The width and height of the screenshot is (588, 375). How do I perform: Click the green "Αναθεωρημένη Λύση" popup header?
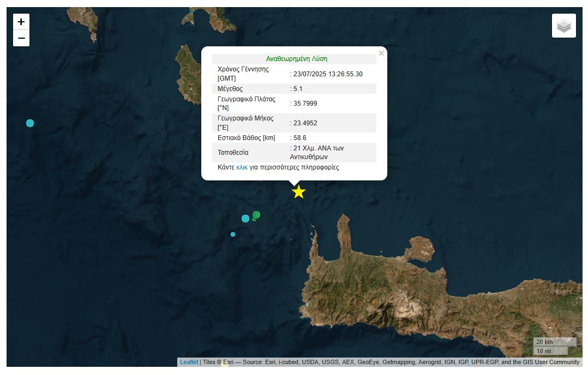(x=296, y=59)
